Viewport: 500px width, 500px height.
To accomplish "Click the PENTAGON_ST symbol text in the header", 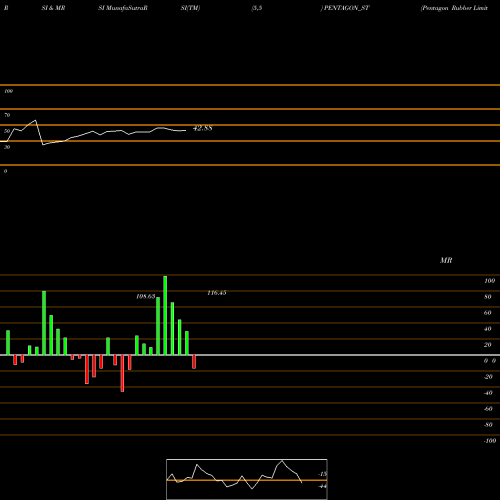I will coord(346,8).
